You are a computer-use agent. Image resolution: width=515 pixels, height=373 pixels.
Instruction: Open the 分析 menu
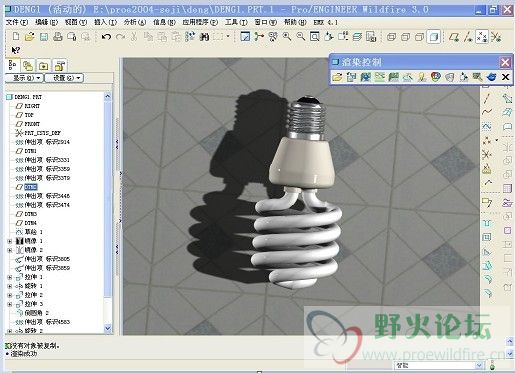tap(135, 22)
